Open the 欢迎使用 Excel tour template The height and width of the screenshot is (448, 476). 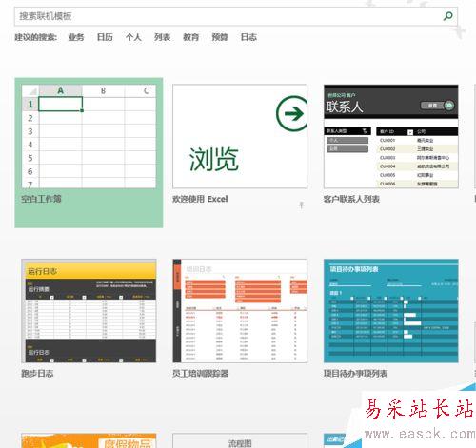pos(240,136)
